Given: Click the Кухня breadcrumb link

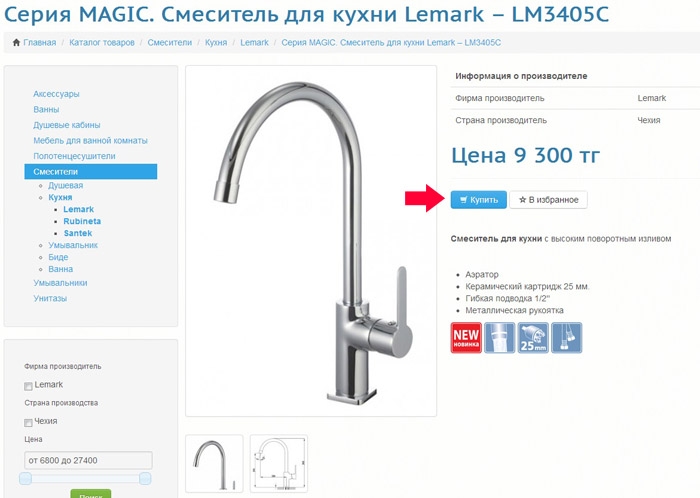Looking at the screenshot, I should pos(216,42).
